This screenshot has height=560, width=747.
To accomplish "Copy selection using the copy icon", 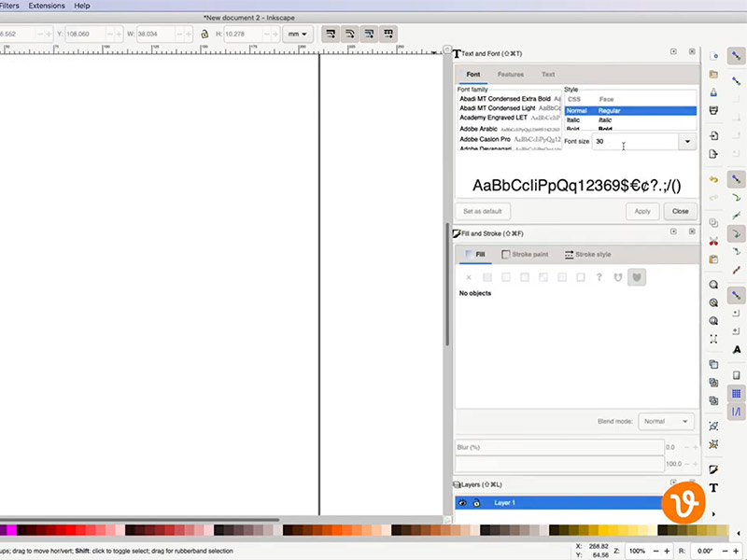I will pos(713,223).
